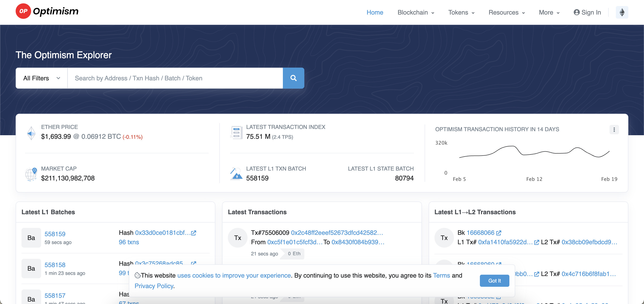This screenshot has width=644, height=304.
Task: Click the Optimism logo icon
Action: click(x=23, y=12)
